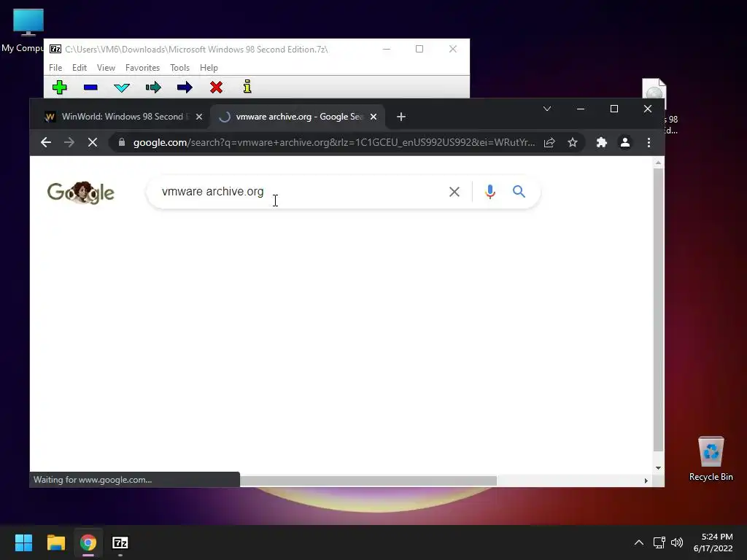747x560 pixels.
Task: Click the vertical scrollbar thumb in Chrome
Action: [x=658, y=309]
